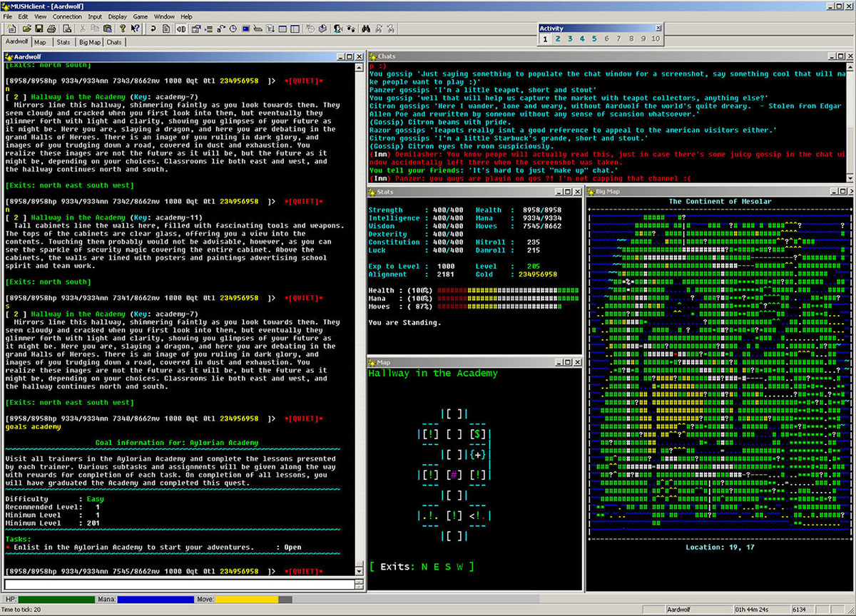Click the binoculars Find icon
This screenshot has width=856, height=616.
click(x=366, y=29)
